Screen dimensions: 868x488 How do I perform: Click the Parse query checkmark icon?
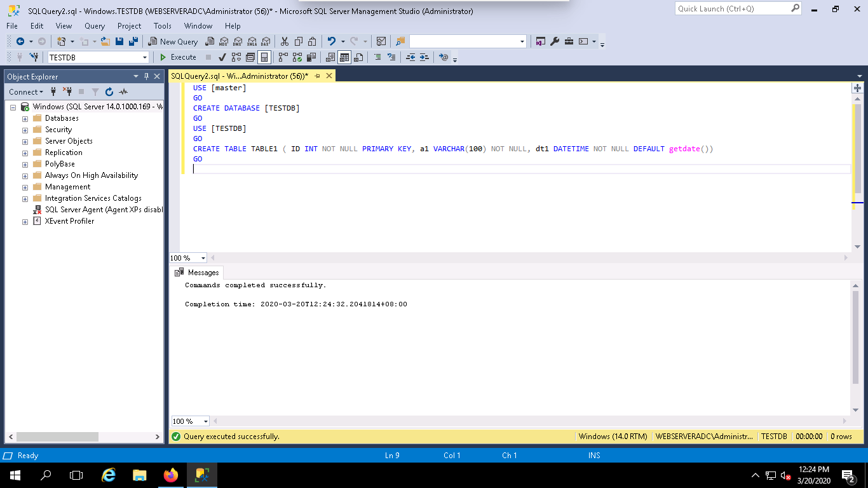(x=222, y=57)
